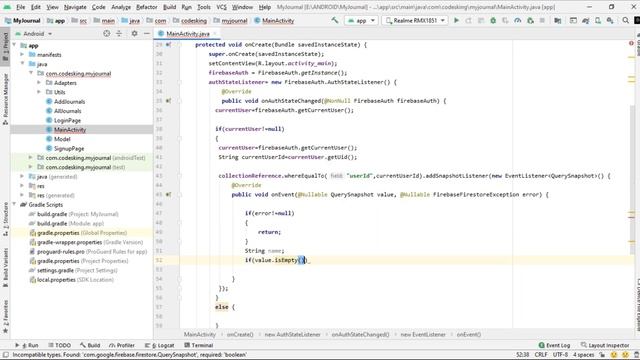Click codesking in the navigation bar
This screenshot has width=640, height=360.
click(x=193, y=20)
